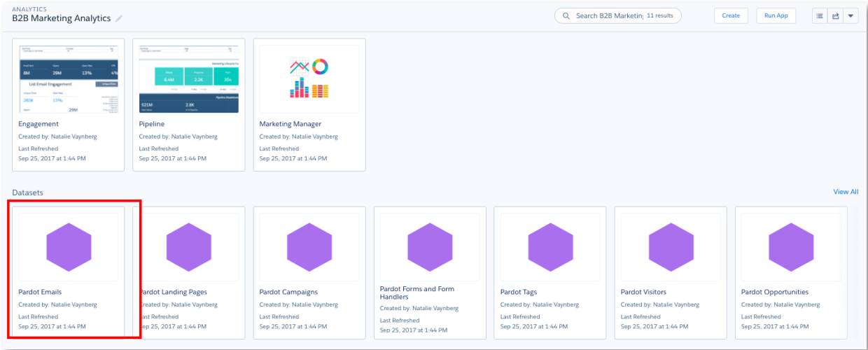Click the Marketing Manager title
The image size is (868, 350).
[290, 124]
